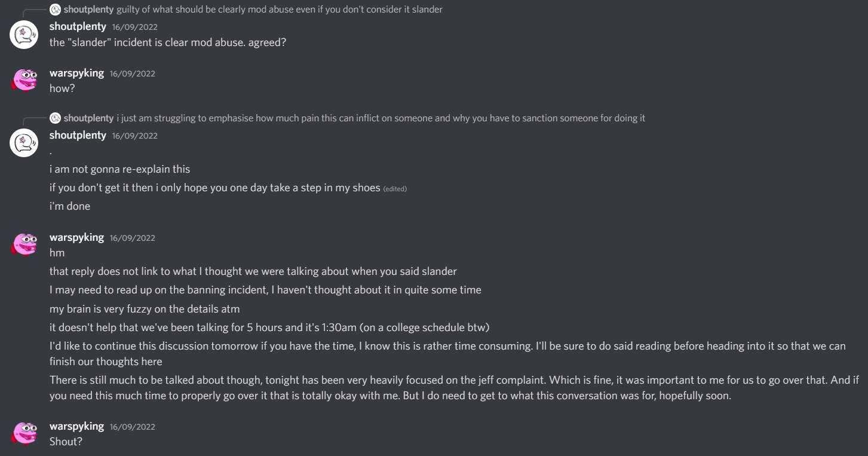Click warspyking username above the "how?" message
The image size is (868, 456).
[x=76, y=73]
